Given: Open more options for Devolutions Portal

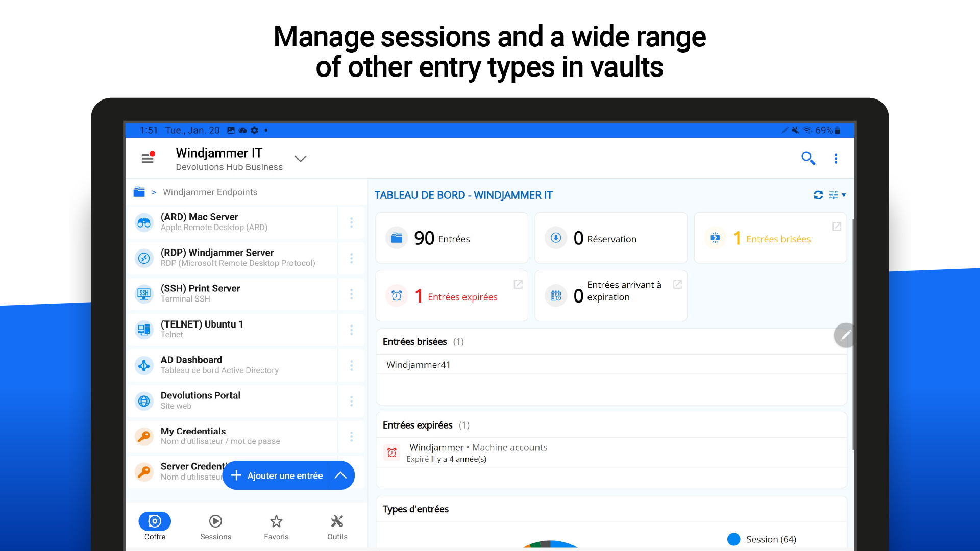Looking at the screenshot, I should (x=351, y=401).
